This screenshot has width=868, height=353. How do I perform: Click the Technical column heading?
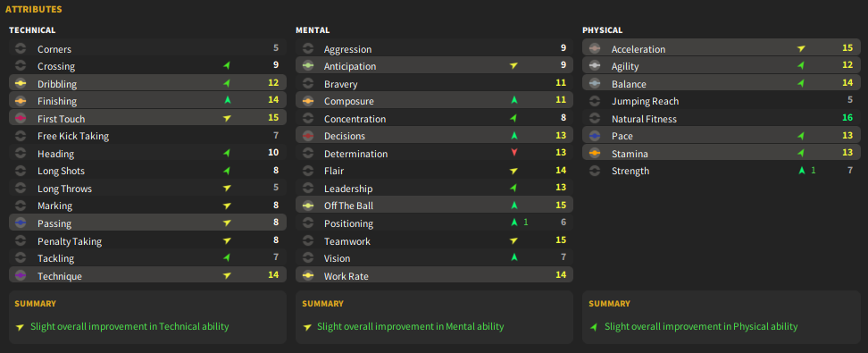pyautogui.click(x=32, y=30)
